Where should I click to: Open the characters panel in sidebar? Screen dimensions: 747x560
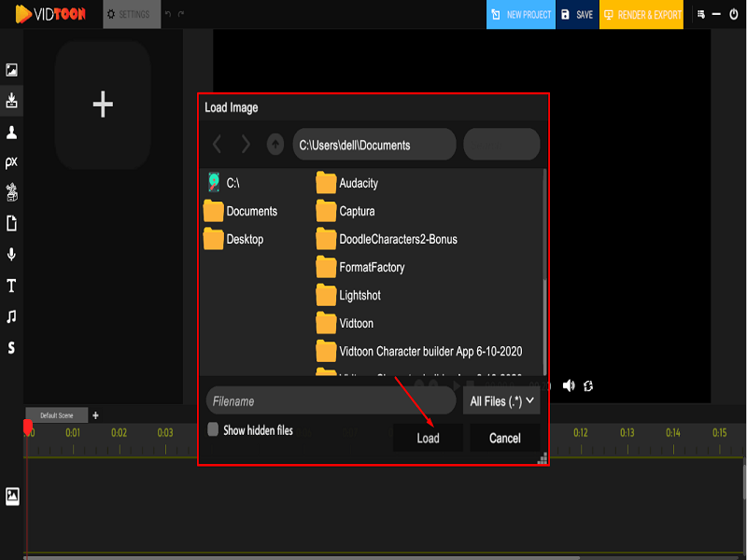click(x=11, y=133)
